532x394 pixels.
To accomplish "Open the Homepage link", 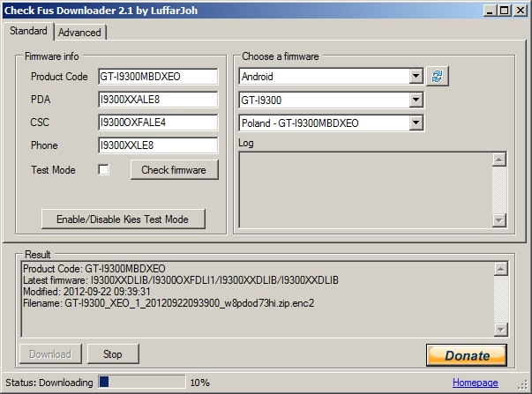I will [475, 383].
